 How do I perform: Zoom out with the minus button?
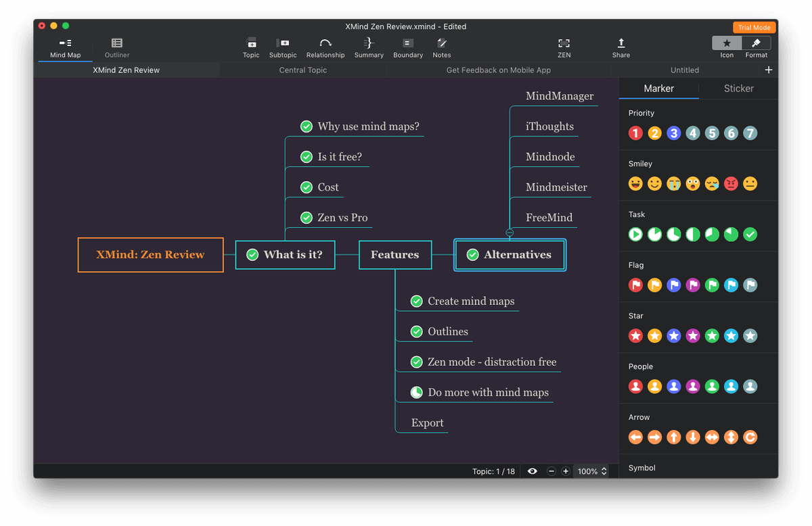[x=551, y=471]
